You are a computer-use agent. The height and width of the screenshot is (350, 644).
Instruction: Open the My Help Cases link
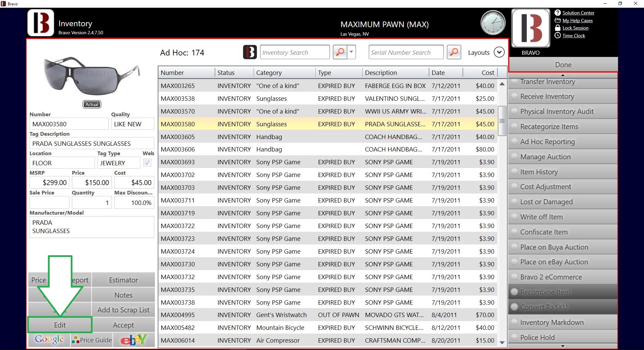pos(578,20)
